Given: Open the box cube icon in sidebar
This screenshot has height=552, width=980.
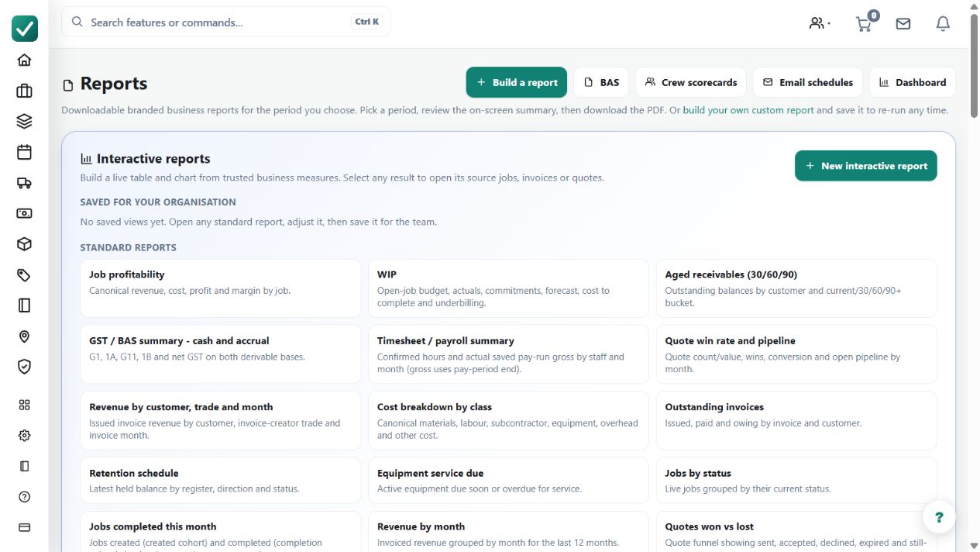Looking at the screenshot, I should [24, 244].
